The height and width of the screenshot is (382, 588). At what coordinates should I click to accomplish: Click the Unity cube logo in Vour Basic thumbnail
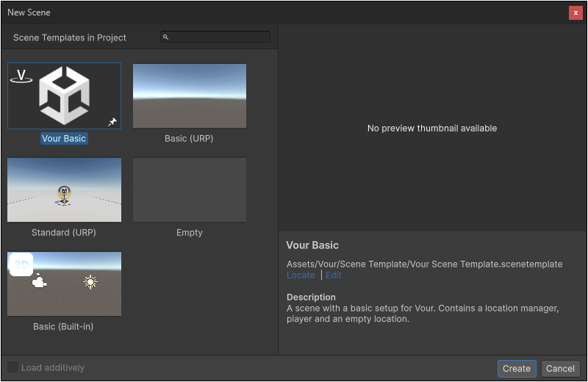coord(65,95)
